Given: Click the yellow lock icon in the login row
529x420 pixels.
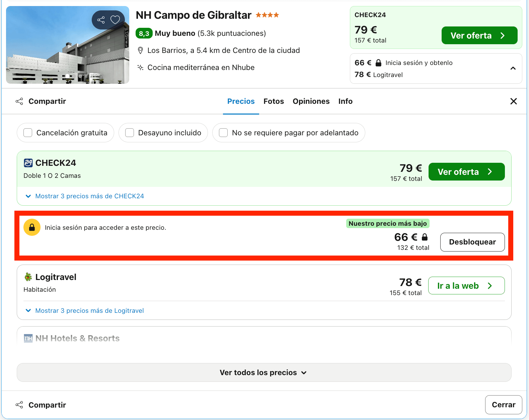Looking at the screenshot, I should [x=32, y=227].
